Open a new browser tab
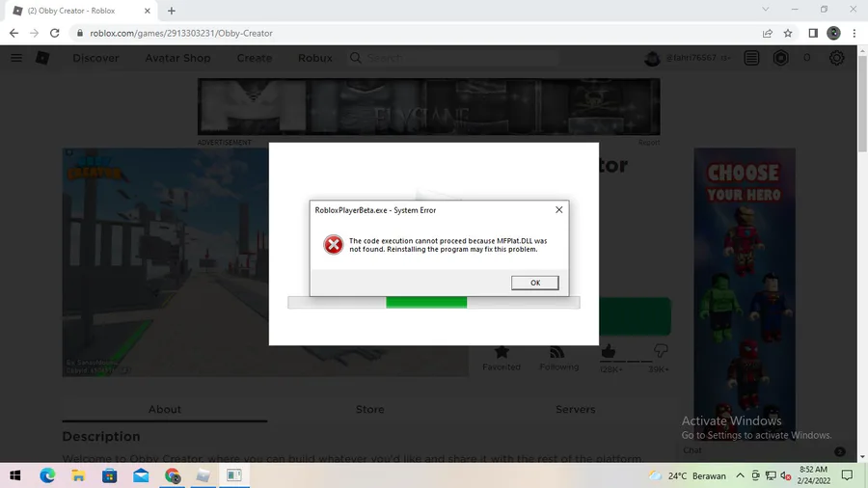The height and width of the screenshot is (488, 868). point(171,11)
